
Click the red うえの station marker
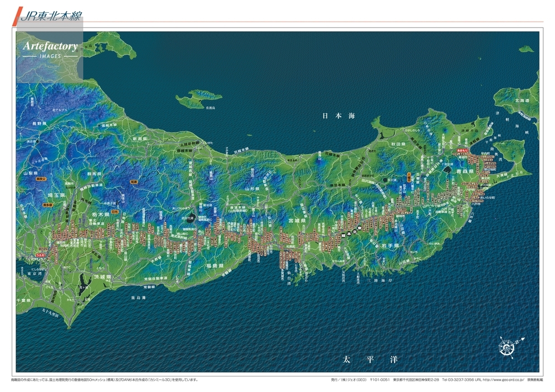39,255
